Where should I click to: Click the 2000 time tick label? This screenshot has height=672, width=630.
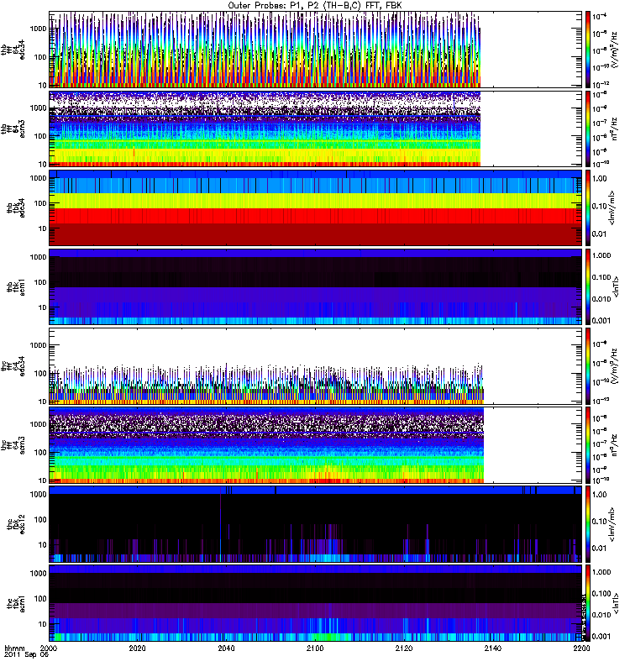pyautogui.click(x=50, y=648)
